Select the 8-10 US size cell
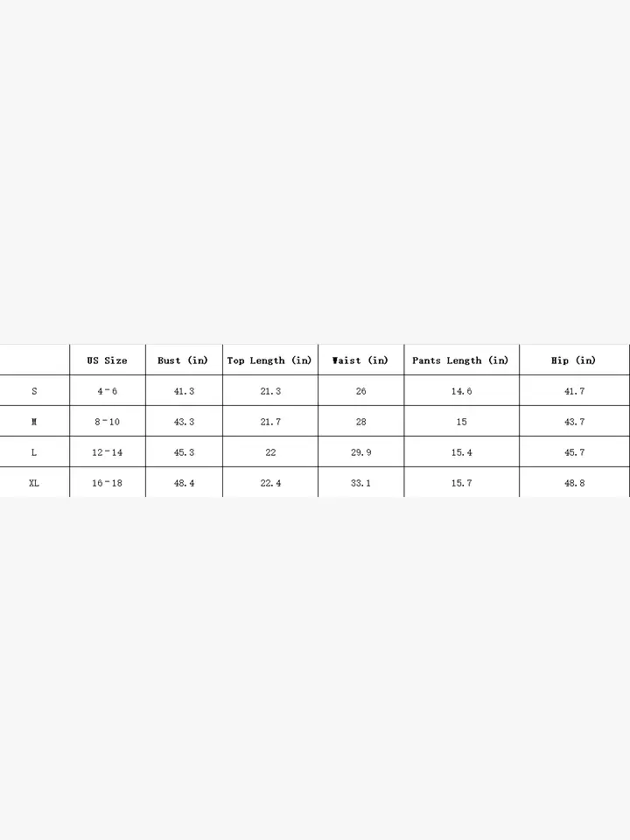 107,421
